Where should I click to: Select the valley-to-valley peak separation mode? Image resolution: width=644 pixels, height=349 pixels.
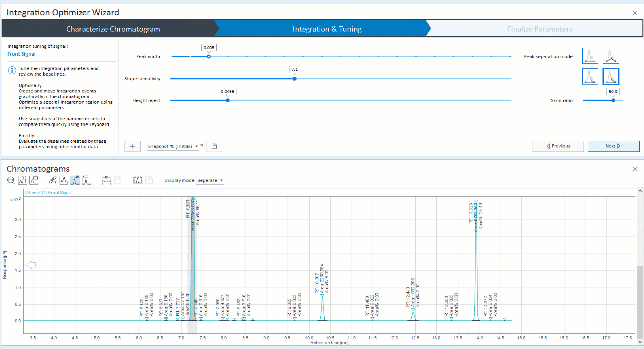click(x=610, y=56)
